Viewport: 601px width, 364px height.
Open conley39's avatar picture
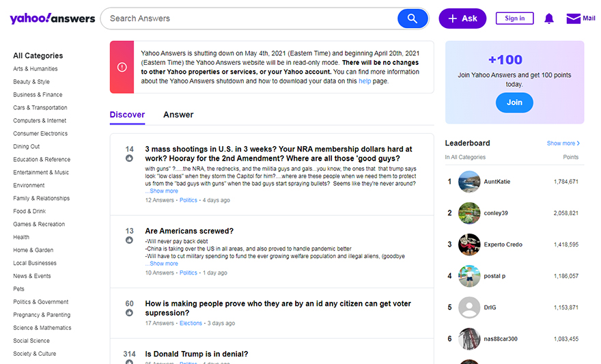pos(469,213)
